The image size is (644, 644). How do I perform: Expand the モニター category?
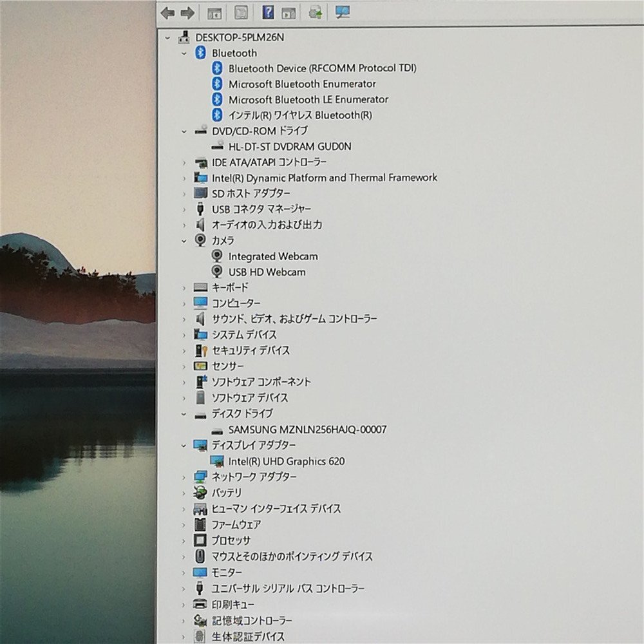[184, 573]
